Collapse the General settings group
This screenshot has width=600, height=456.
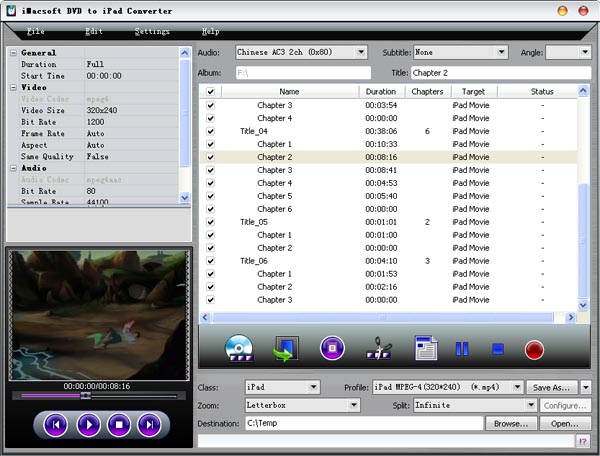13,53
